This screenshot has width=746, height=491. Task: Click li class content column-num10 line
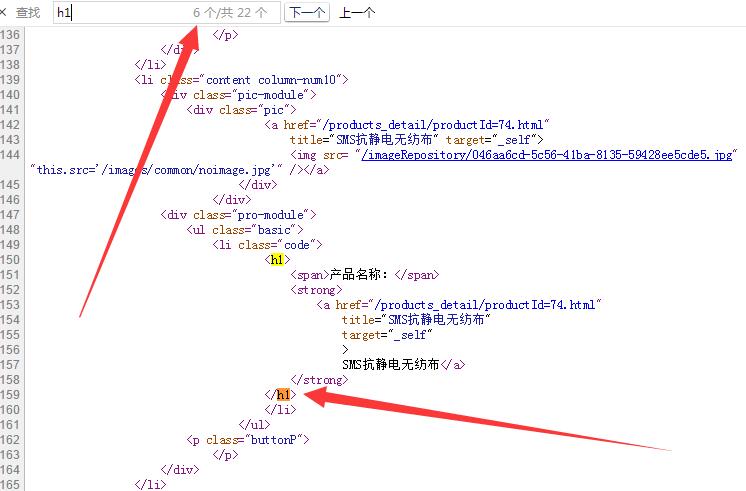(241, 79)
